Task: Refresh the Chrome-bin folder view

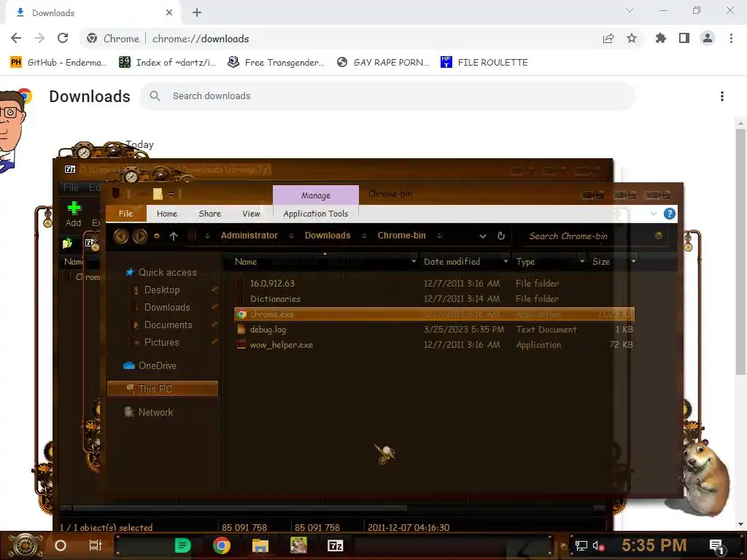Action: click(500, 236)
